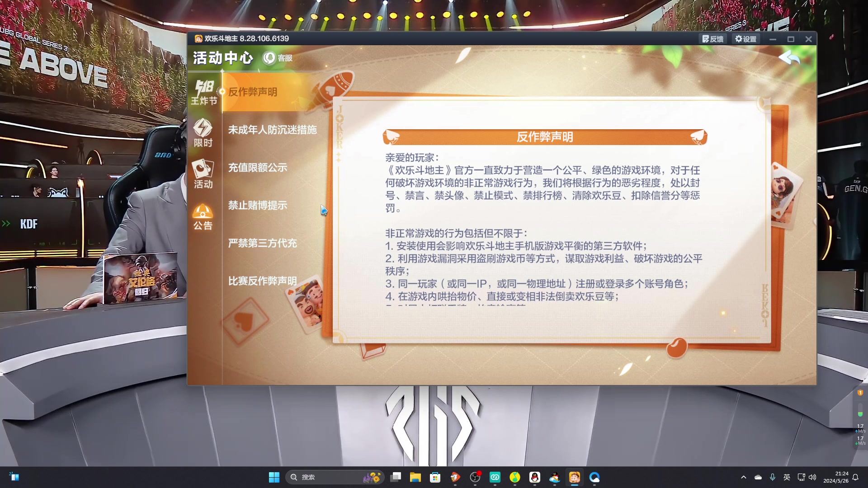The height and width of the screenshot is (488, 868).
Task: Select the 充值限额公示 tab
Action: pos(258,168)
